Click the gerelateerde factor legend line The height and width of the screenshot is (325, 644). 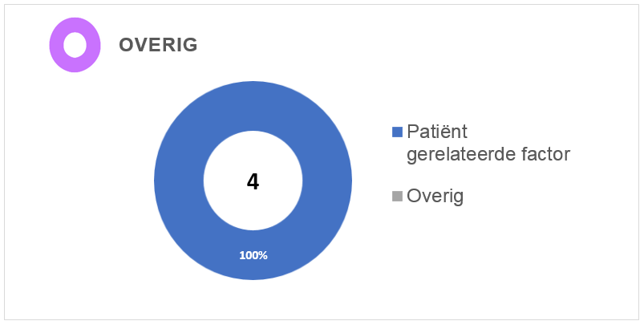coord(488,155)
